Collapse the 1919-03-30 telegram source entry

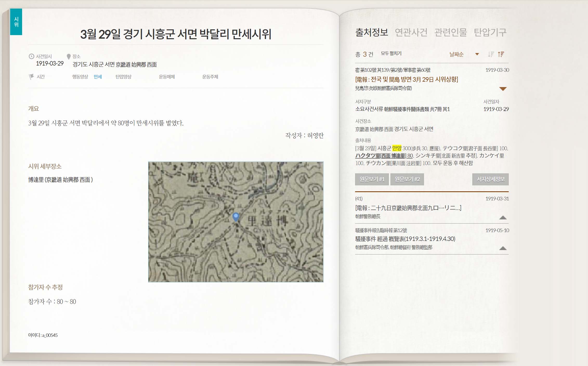(x=503, y=89)
